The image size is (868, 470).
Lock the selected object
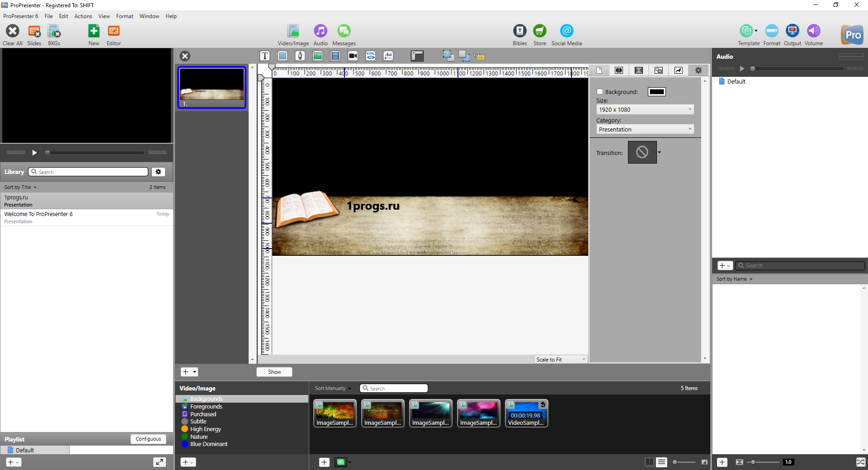click(x=479, y=56)
